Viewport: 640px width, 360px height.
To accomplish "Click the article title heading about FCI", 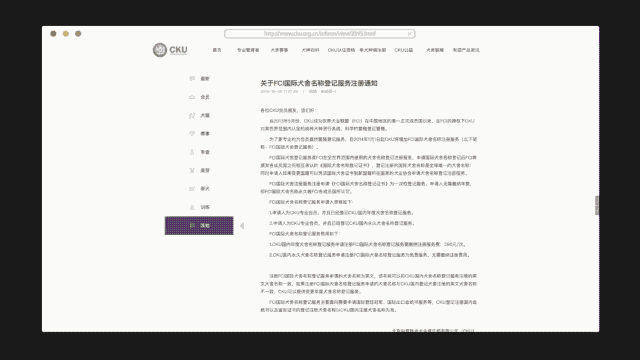I will [319, 83].
